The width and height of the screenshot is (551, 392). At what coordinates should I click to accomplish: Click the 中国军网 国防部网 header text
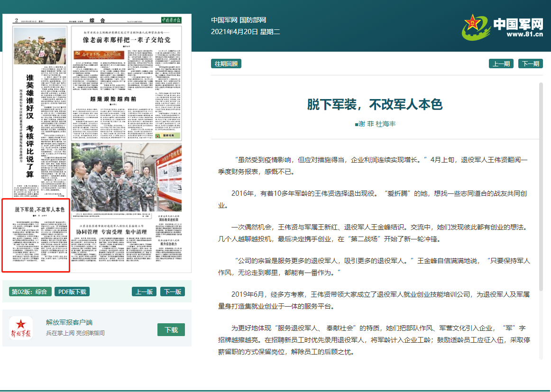239,20
